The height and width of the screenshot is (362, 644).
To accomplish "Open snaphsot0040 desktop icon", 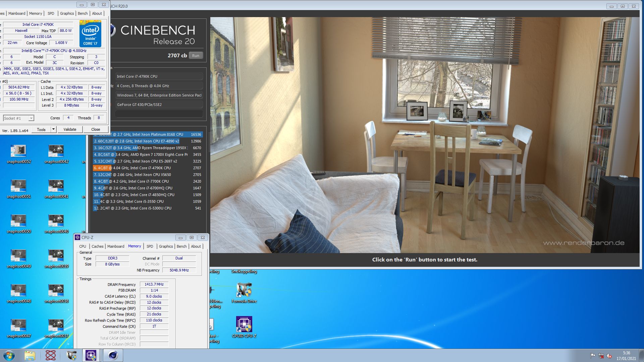I will click(56, 224).
